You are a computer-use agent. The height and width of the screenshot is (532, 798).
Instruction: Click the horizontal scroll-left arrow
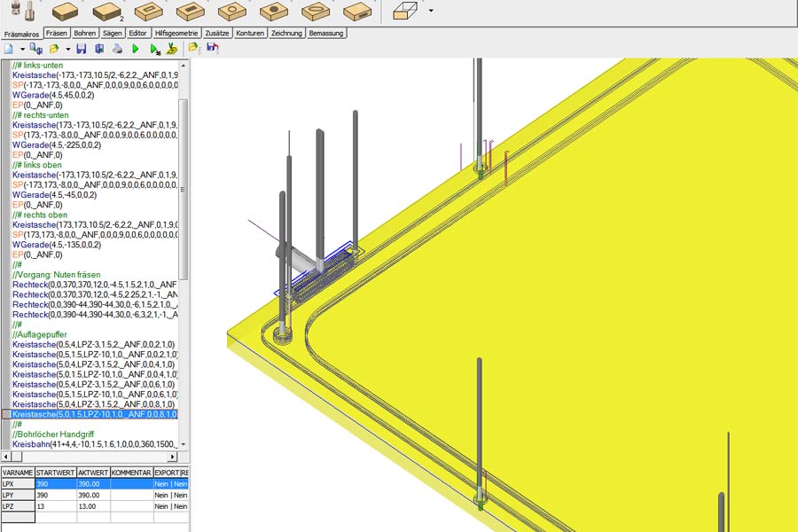pyautogui.click(x=6, y=457)
